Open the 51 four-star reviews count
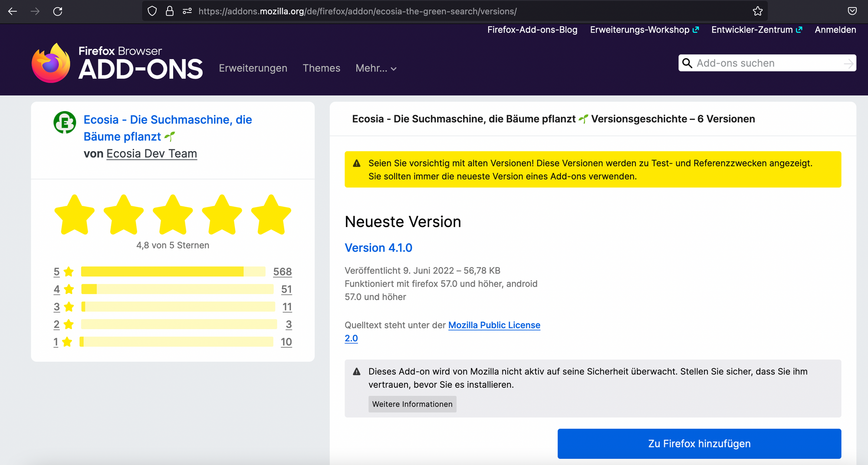Screen dimensions: 868x465 (286, 289)
